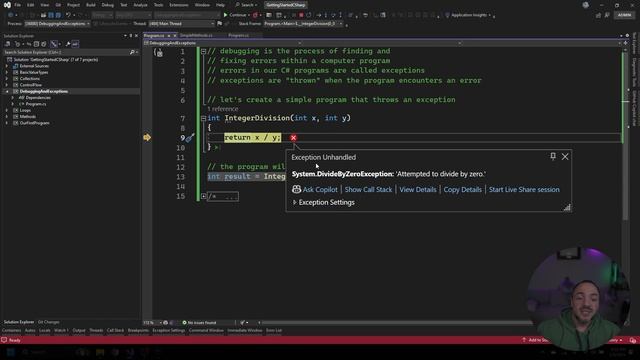This screenshot has height=360, width=640.
Task: Click the editor horizontal scrollbar
Action: coord(396,322)
